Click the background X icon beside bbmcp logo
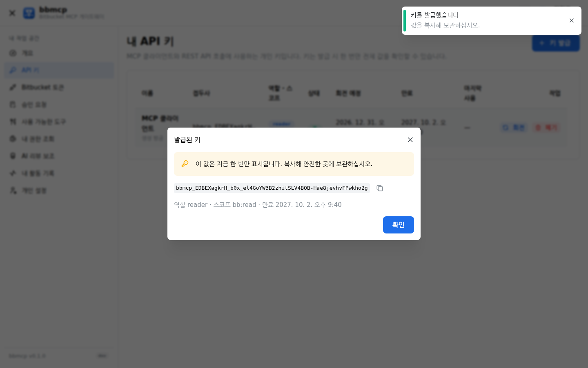 point(12,13)
